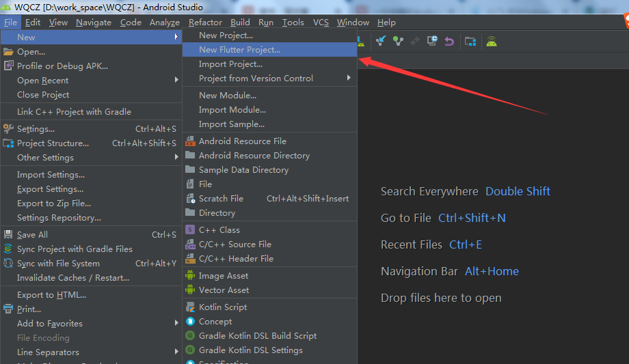Expand the Other Settings submenu arrow
The image size is (629, 364).
coord(176,157)
